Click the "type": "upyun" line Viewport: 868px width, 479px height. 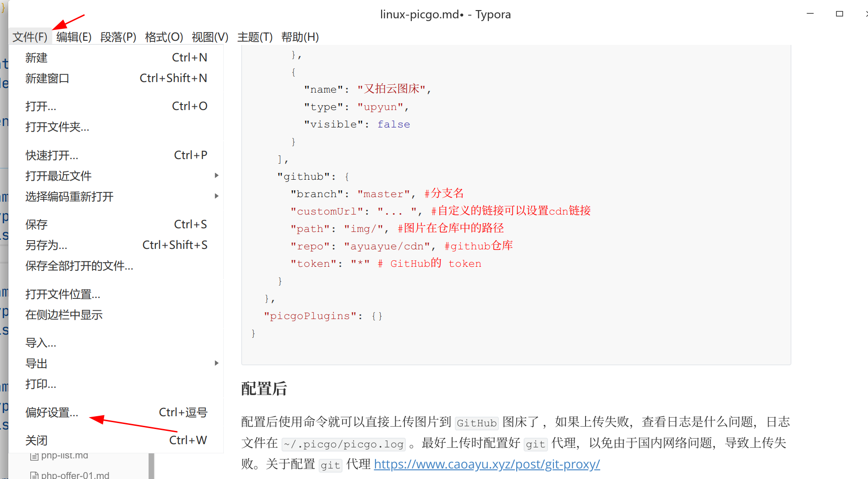tap(356, 107)
